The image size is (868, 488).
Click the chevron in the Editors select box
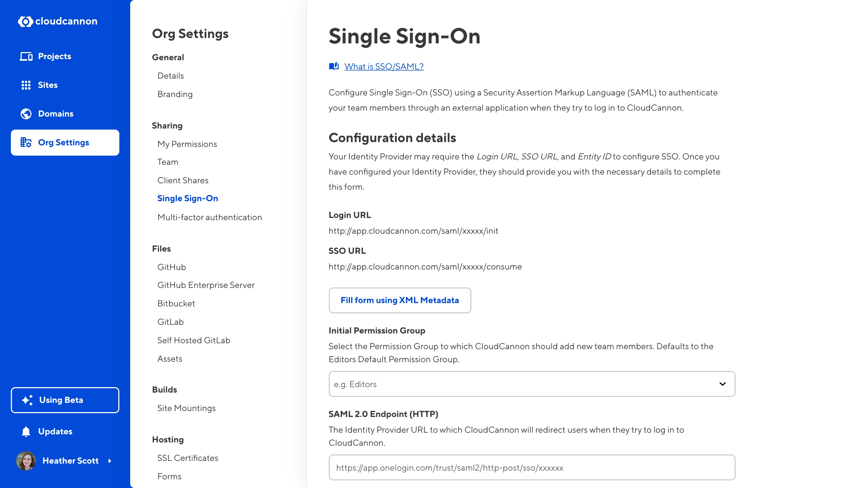(722, 384)
